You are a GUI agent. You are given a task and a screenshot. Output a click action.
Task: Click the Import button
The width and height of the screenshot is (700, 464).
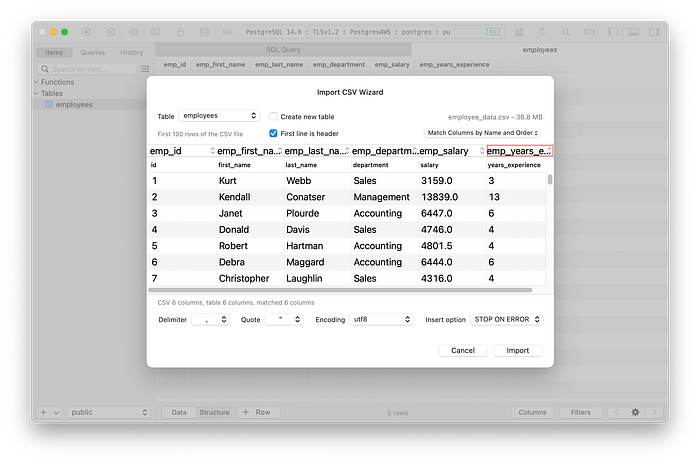[x=518, y=351]
